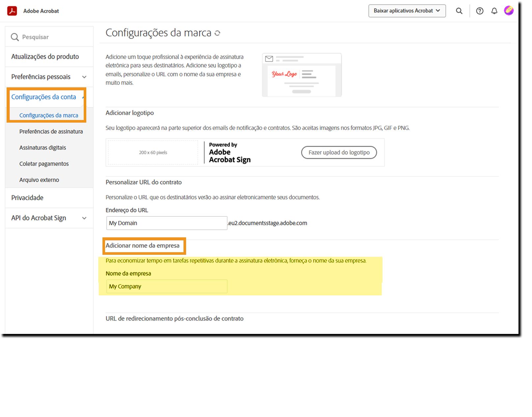Click Fazer upload do logotipo button

(x=339, y=152)
